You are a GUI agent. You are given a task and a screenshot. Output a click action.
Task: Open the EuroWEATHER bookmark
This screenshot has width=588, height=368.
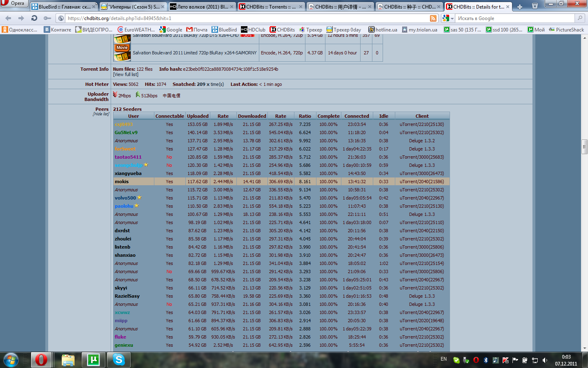pos(136,29)
